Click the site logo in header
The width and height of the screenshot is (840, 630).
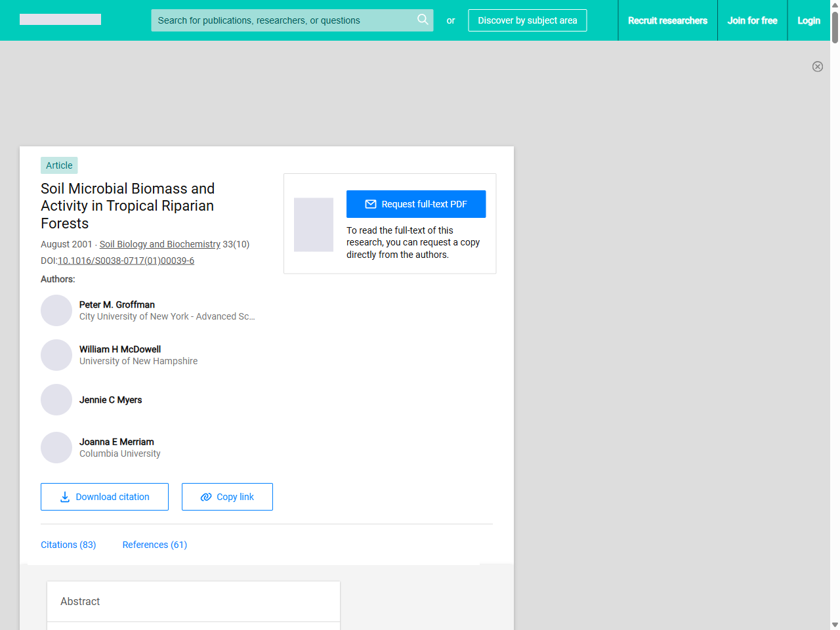pos(60,20)
